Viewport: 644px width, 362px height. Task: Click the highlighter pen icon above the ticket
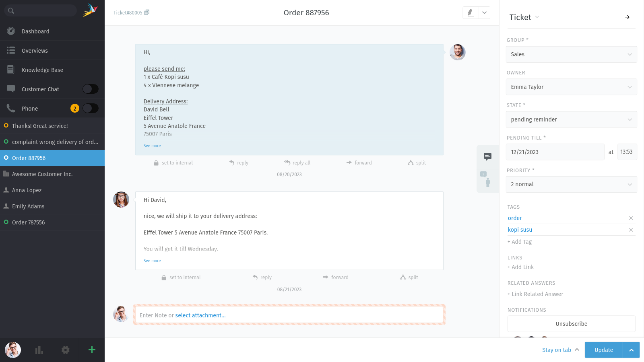click(x=471, y=12)
